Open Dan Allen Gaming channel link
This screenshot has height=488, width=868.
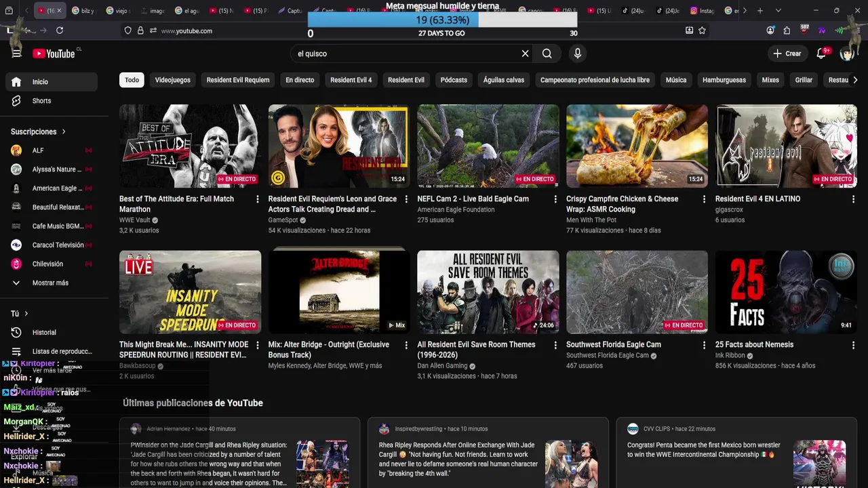click(x=442, y=366)
